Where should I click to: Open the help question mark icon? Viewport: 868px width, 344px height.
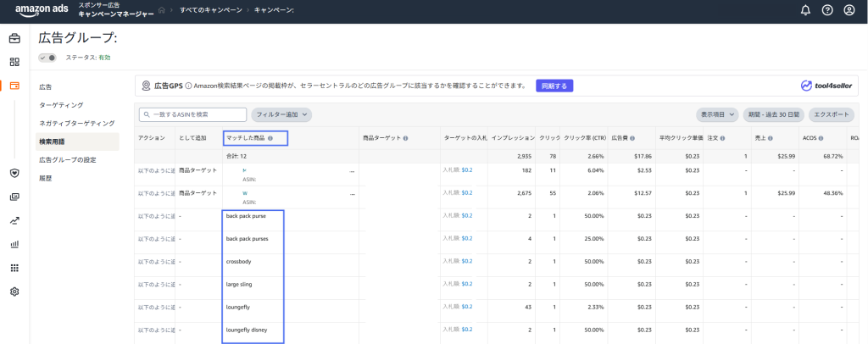(x=827, y=10)
